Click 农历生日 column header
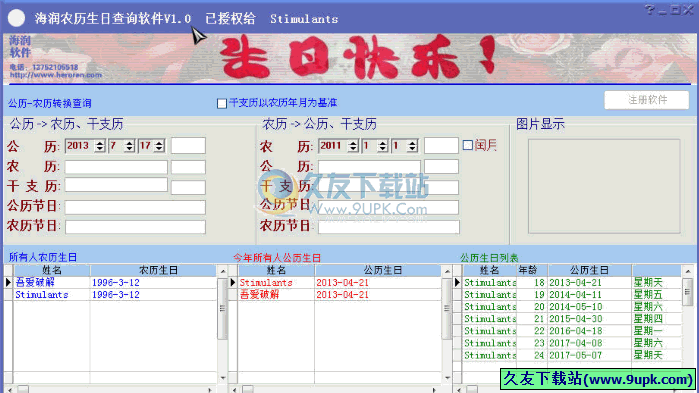This screenshot has height=393, width=699. [x=153, y=270]
